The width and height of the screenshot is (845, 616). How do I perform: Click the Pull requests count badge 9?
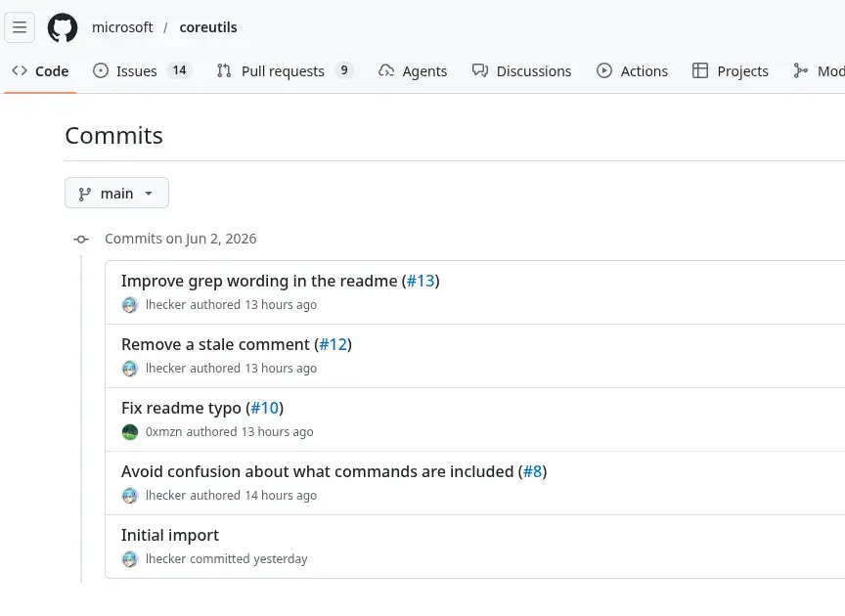point(344,70)
